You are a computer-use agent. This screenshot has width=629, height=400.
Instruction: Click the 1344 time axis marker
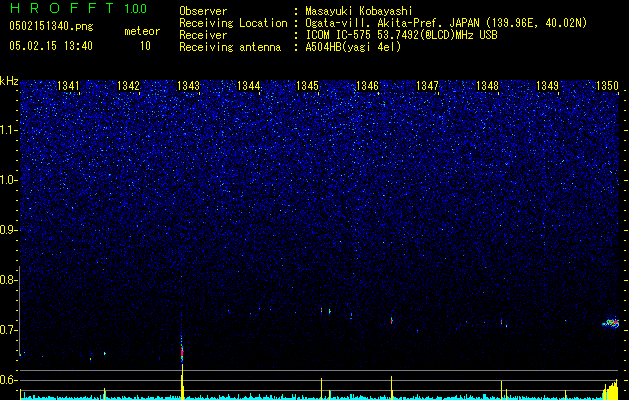(x=248, y=86)
